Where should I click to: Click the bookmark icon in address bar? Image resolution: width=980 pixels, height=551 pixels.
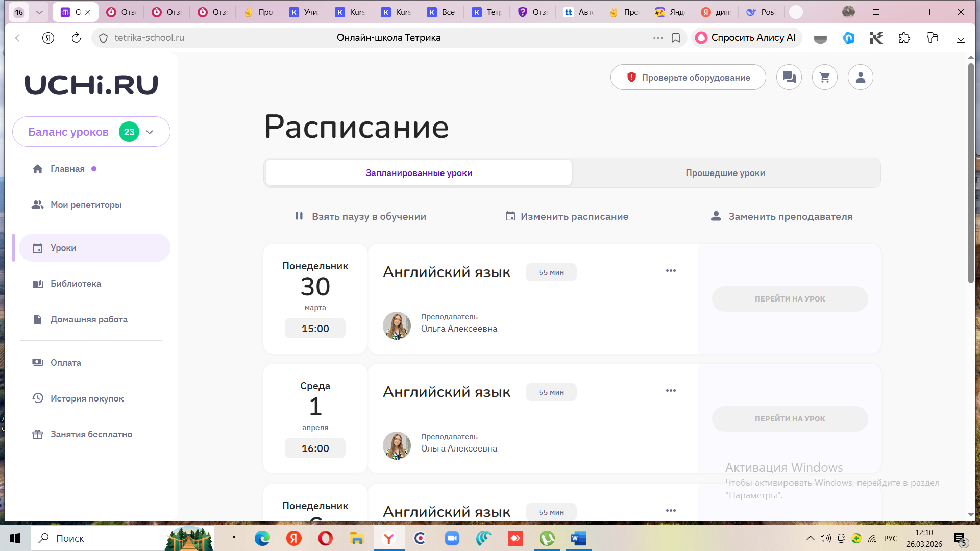pyautogui.click(x=676, y=38)
